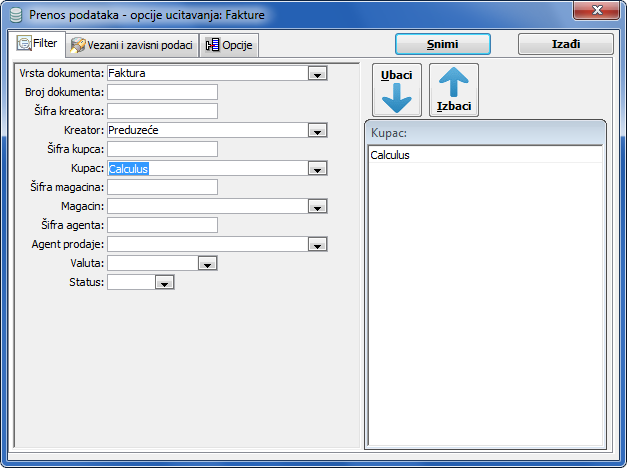This screenshot has height=468, width=627.
Task: Open the Vezani i zavisni podaci tab
Action: (131, 45)
